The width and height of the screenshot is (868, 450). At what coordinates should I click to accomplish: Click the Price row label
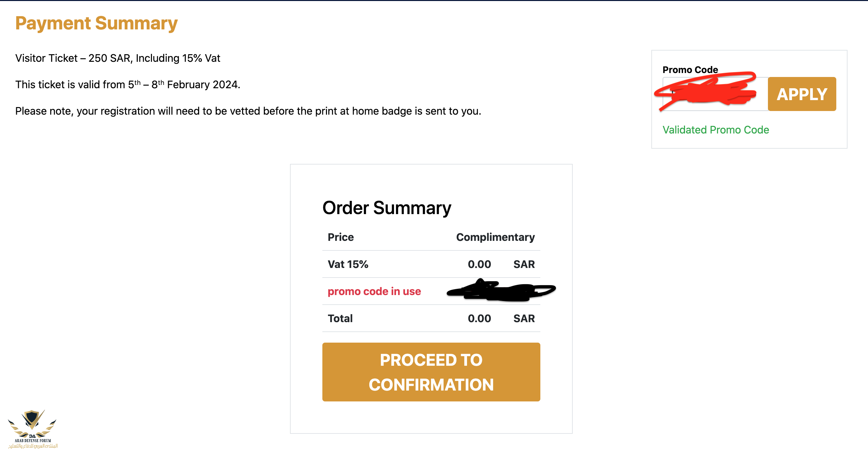point(340,237)
